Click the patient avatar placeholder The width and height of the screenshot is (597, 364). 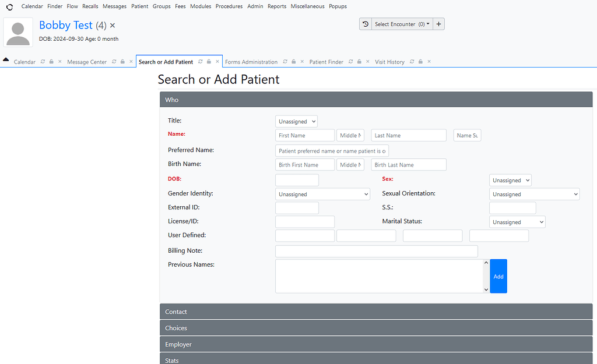(17, 33)
